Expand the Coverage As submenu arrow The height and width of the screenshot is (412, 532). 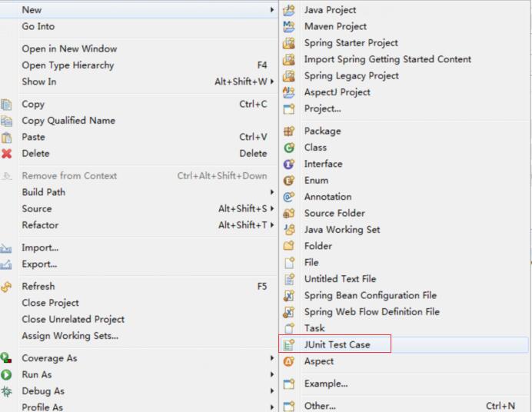pyautogui.click(x=272, y=357)
